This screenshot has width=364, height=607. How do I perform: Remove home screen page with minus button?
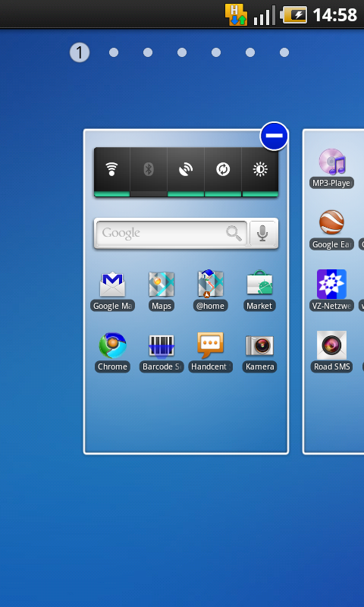[x=275, y=137]
